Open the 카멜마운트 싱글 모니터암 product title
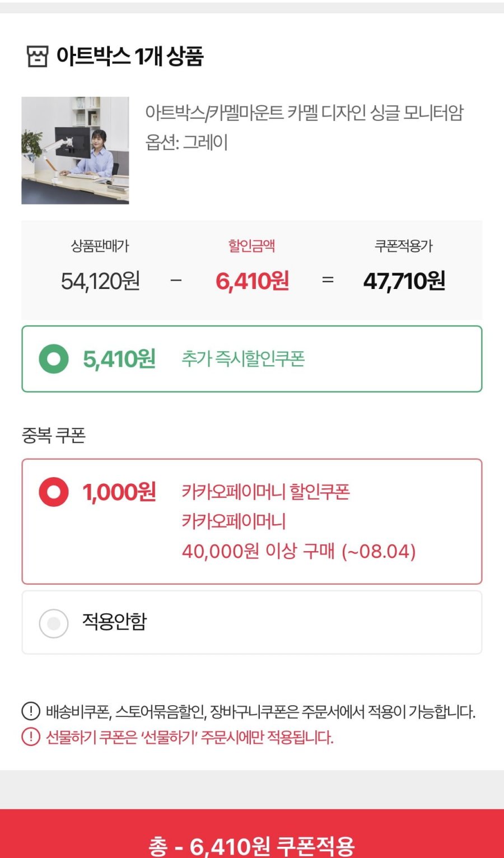 tap(305, 113)
